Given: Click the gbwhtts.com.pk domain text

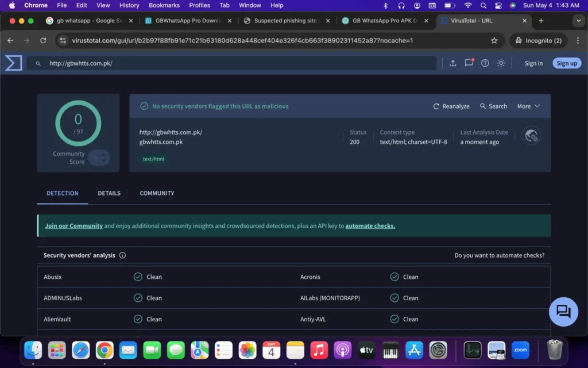Looking at the screenshot, I should coord(161,142).
